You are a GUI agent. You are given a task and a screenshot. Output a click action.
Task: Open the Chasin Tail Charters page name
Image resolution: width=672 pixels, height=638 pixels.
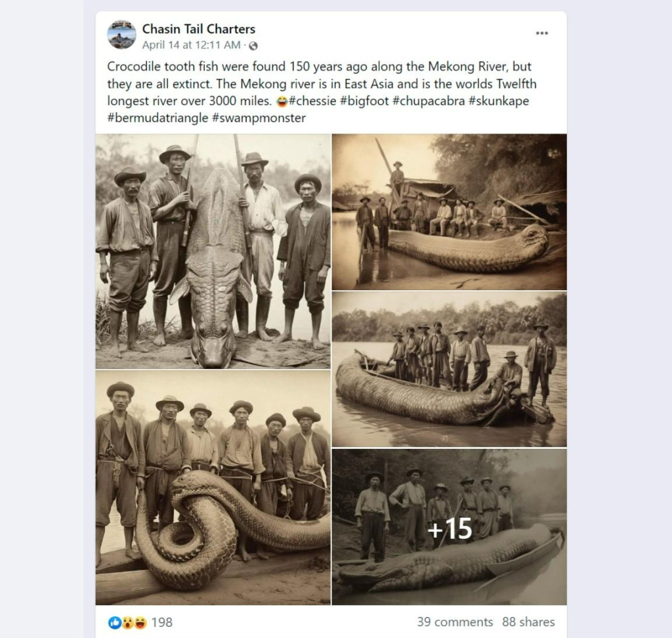point(198,29)
